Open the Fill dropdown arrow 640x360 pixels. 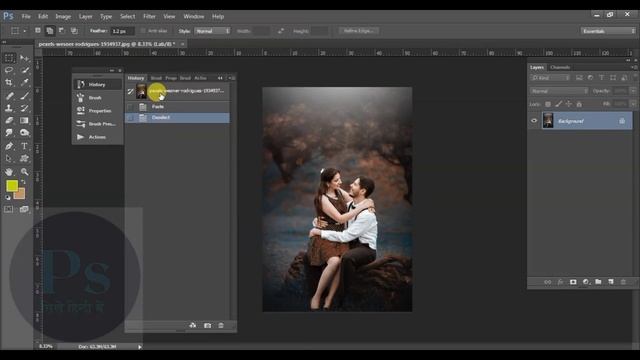(x=633, y=104)
